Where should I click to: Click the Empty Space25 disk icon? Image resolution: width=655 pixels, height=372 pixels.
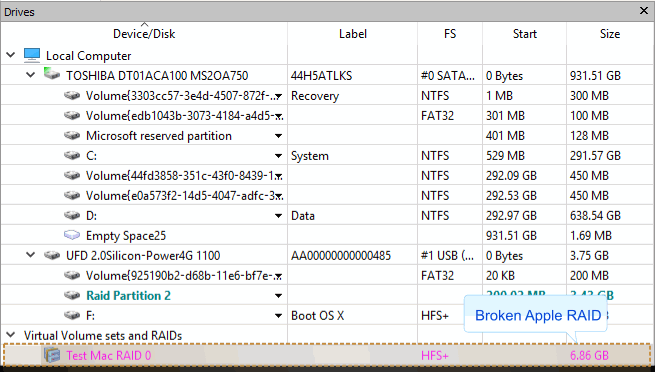click(x=72, y=235)
